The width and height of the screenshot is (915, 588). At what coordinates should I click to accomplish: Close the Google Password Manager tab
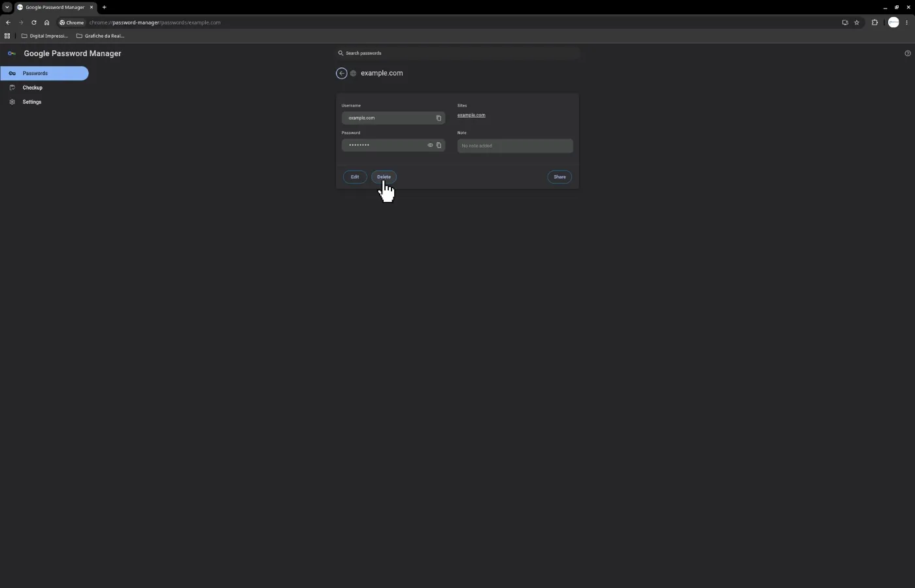click(91, 7)
